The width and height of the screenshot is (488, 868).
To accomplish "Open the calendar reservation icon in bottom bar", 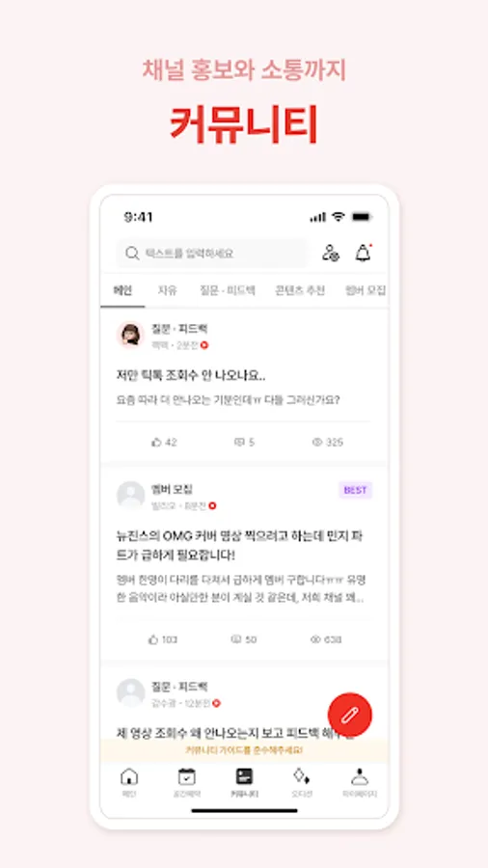I will coord(186,781).
